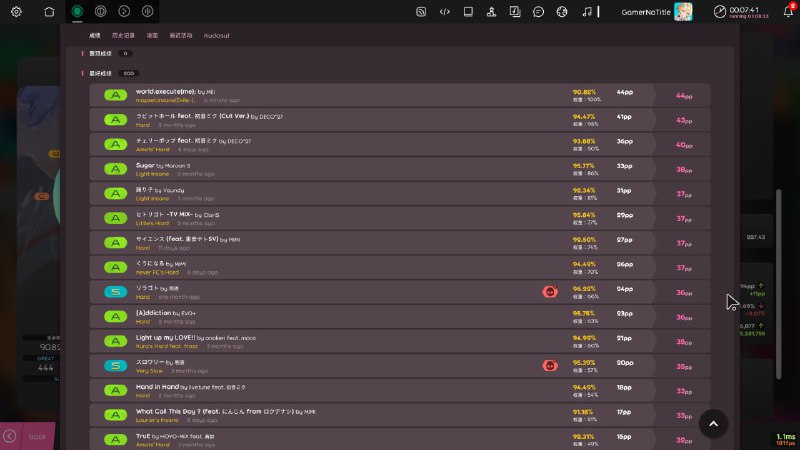The image size is (800, 450).
Task: Open the rankings chart icon
Action: coord(491,12)
